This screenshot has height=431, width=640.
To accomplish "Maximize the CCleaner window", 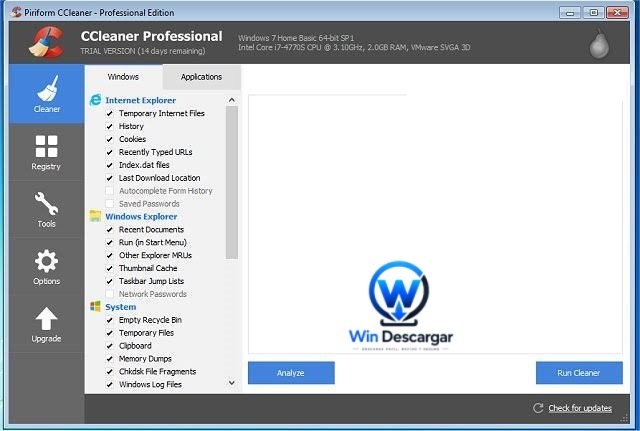I will [594, 13].
